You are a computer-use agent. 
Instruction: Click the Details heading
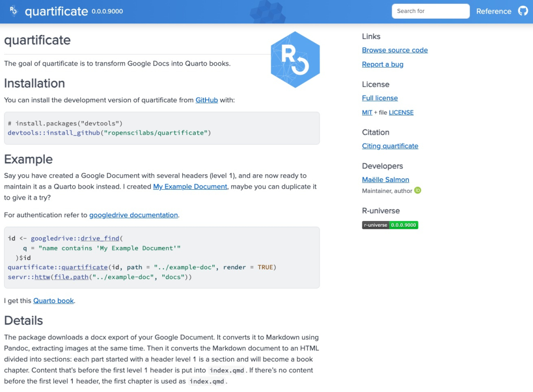tap(23, 320)
